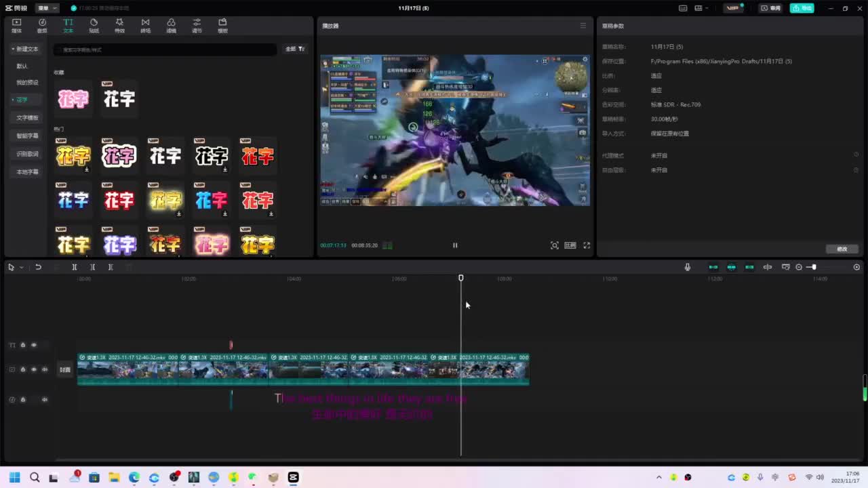Open the Media (媒体) tab
Image resolution: width=868 pixels, height=488 pixels.
17,26
